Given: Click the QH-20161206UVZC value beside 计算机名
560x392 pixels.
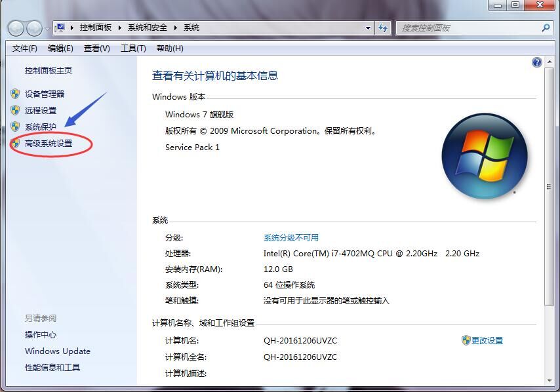Looking at the screenshot, I should 300,341.
